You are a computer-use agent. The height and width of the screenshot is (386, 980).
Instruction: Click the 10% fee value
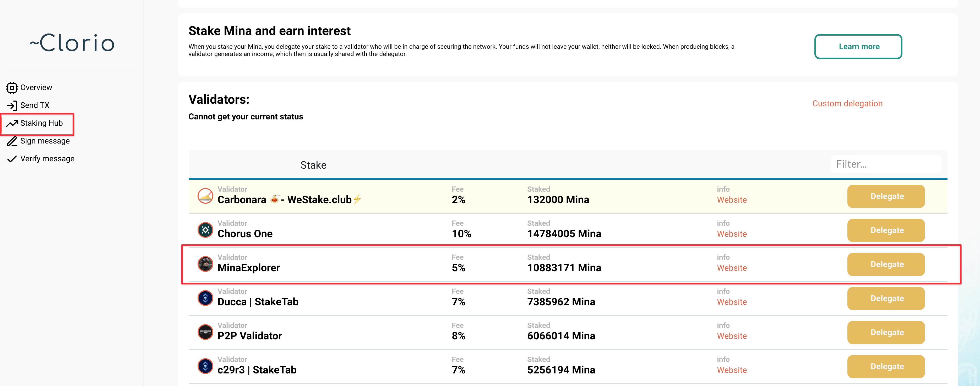pyautogui.click(x=461, y=234)
